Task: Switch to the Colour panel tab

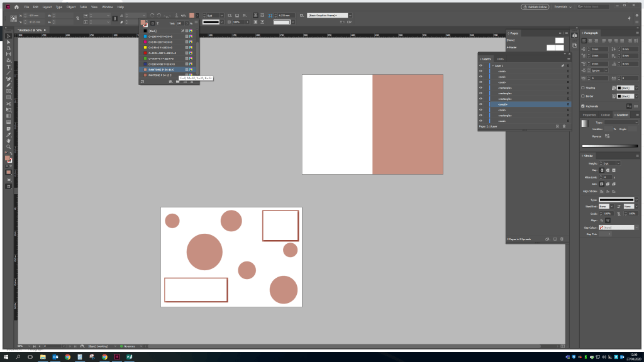Action: coord(606,115)
